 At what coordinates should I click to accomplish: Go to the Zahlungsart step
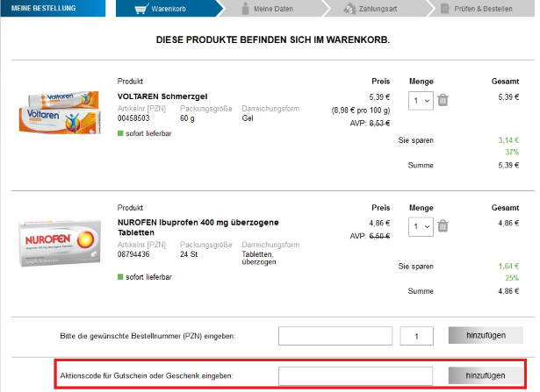pyautogui.click(x=378, y=9)
